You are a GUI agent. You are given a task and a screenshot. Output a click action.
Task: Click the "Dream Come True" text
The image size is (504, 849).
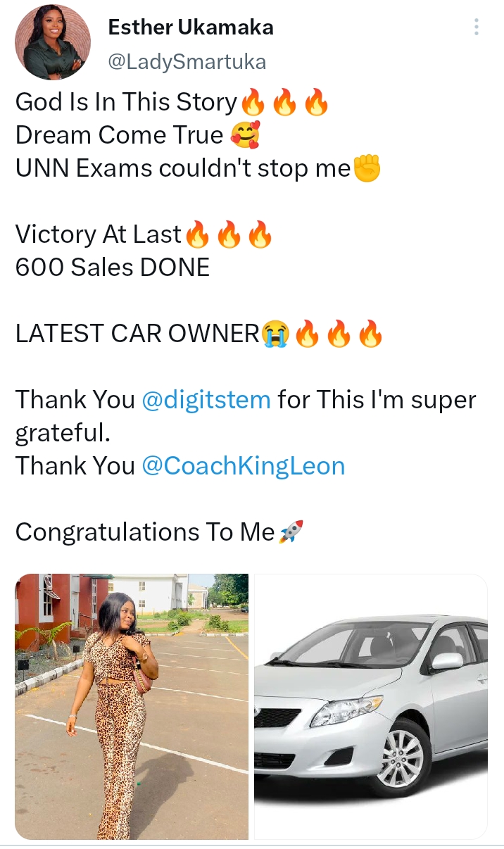click(119, 135)
